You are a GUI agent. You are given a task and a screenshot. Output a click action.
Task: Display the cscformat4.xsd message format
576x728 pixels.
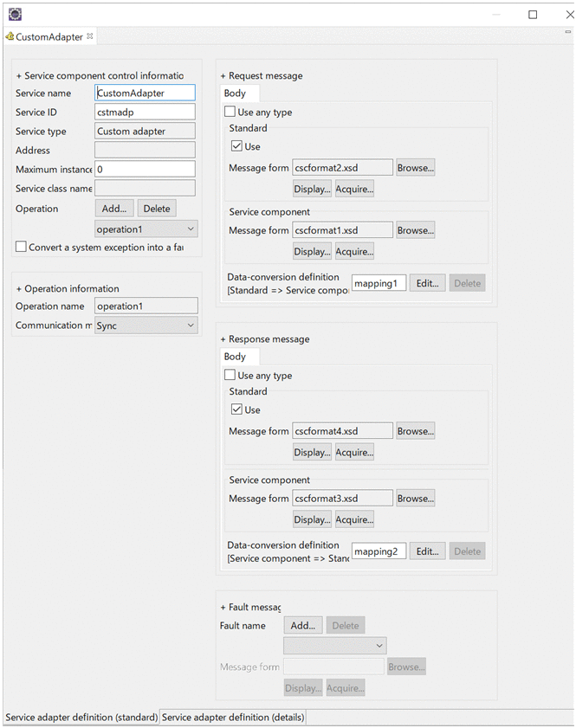tap(312, 452)
